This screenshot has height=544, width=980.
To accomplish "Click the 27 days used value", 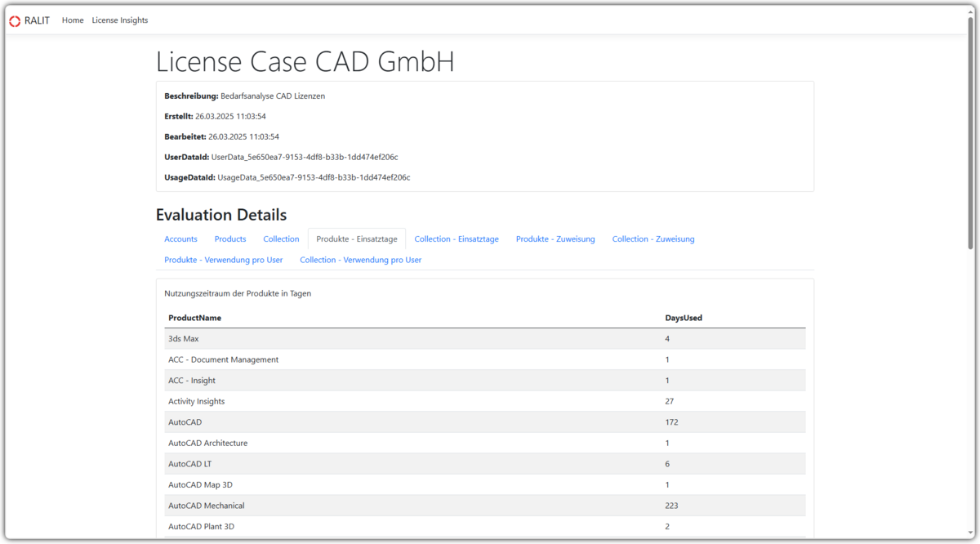I will tap(670, 401).
